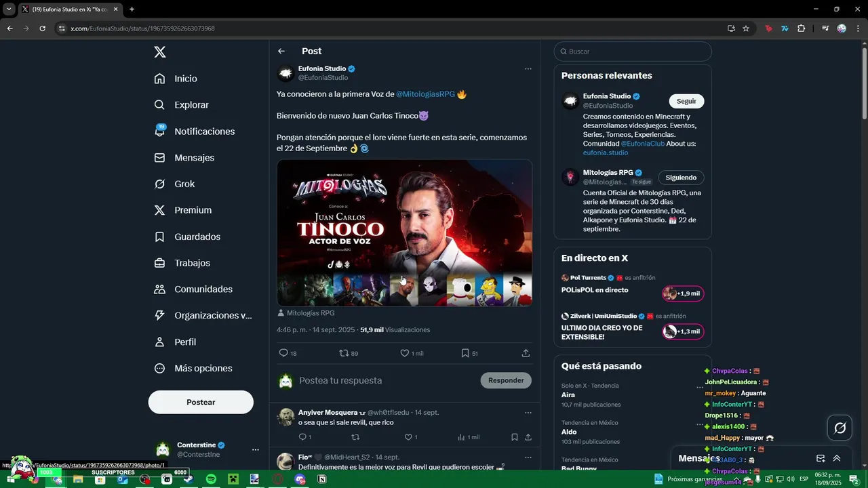Open the Explorar page
This screenshot has height=488, width=868.
pyautogui.click(x=182, y=105)
